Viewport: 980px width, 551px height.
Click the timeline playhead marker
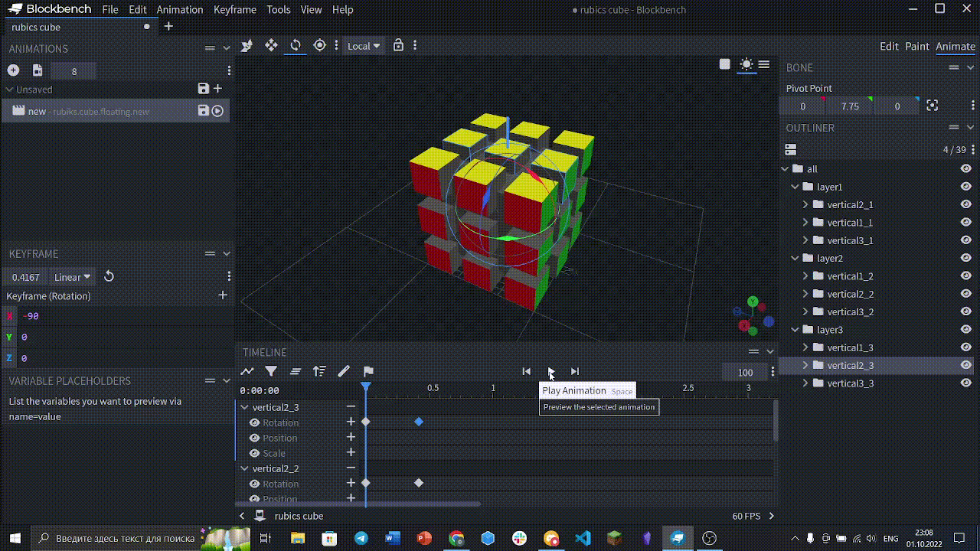[x=366, y=387]
